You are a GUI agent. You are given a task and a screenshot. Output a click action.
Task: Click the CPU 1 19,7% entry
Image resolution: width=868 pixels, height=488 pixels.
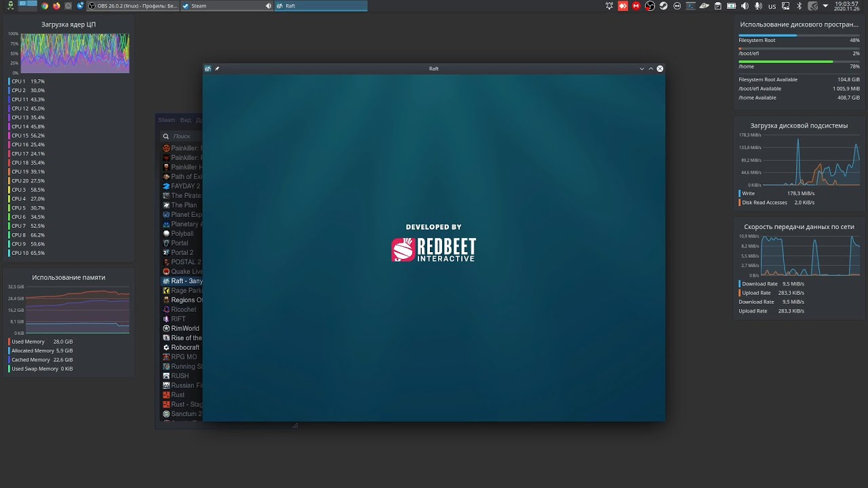27,81
